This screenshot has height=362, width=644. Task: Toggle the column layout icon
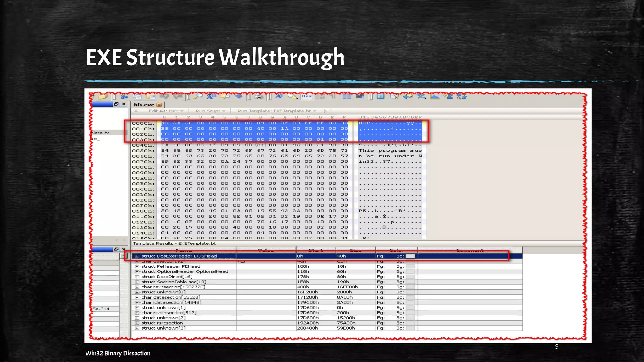click(347, 96)
